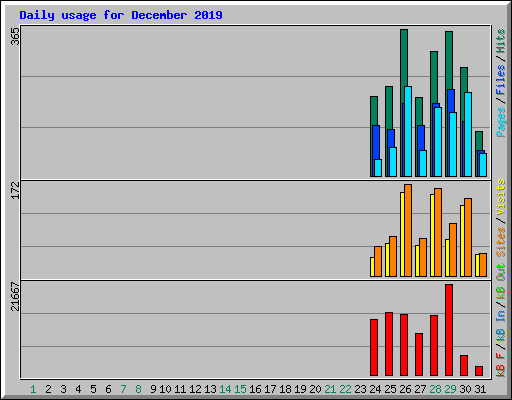The image size is (512, 400).
Task: Select day label "10" on the x-axis
Action: pyautogui.click(x=165, y=389)
